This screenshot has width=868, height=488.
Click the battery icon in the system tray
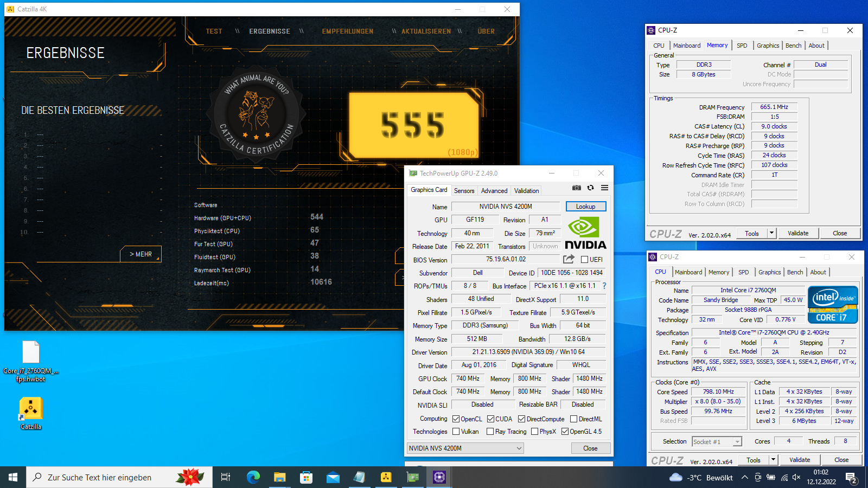[771, 477]
